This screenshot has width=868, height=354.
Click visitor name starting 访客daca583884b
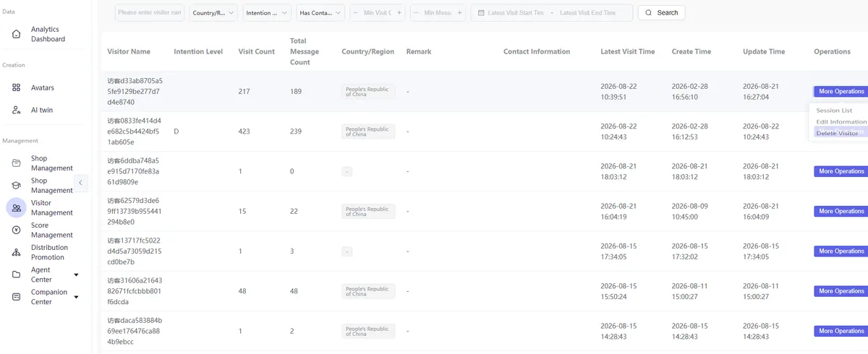tap(135, 331)
